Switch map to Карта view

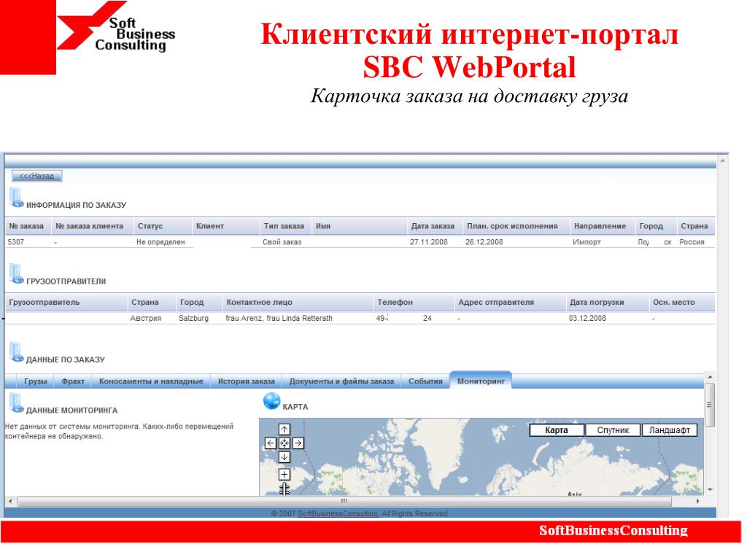coord(557,430)
